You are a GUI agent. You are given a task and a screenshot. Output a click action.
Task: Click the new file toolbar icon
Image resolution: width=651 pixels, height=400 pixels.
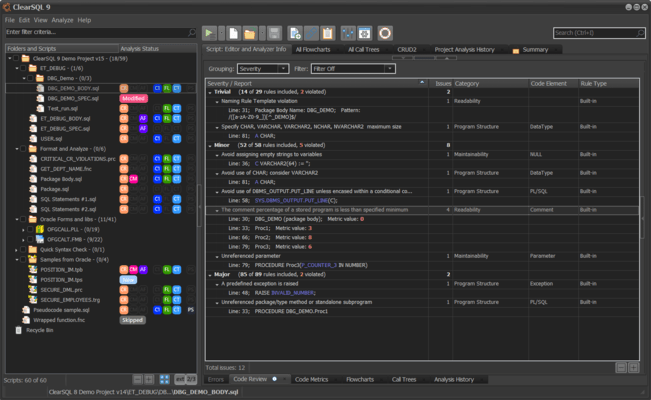[x=233, y=33]
